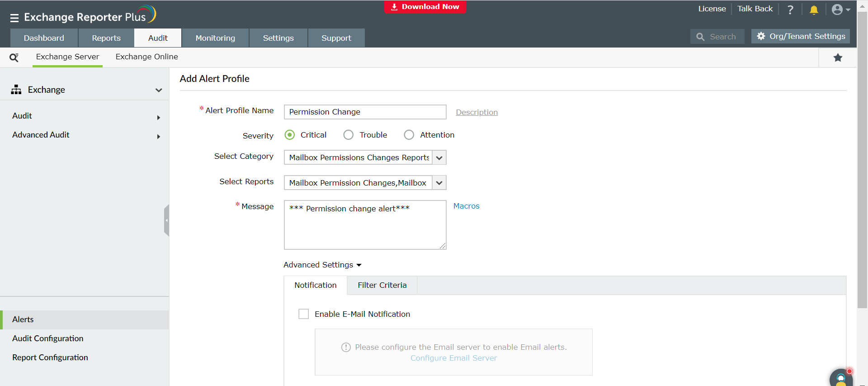The height and width of the screenshot is (386, 868).
Task: Click into the Message text area
Action: 365,225
